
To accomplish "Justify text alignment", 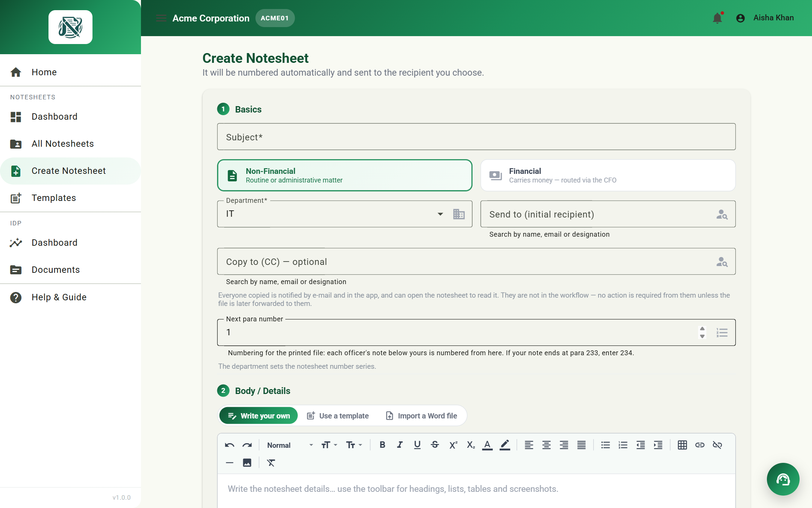I will 582,445.
